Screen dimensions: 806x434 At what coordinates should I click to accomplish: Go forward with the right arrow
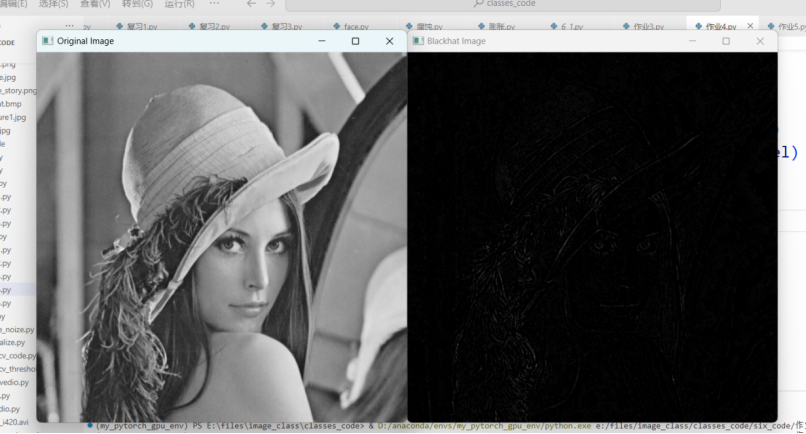tap(270, 4)
